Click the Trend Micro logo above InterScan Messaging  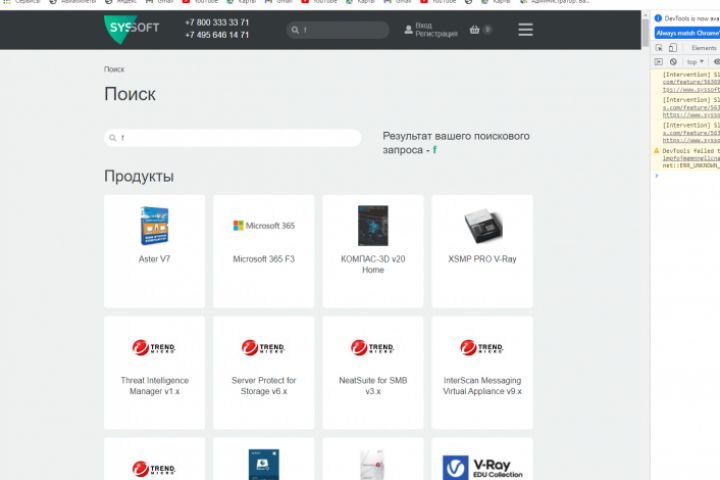(x=482, y=347)
